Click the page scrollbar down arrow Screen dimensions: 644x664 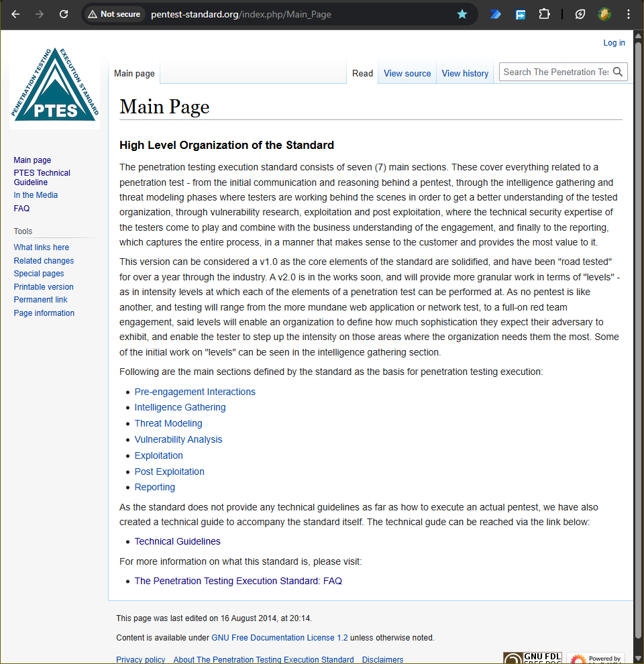click(x=638, y=659)
